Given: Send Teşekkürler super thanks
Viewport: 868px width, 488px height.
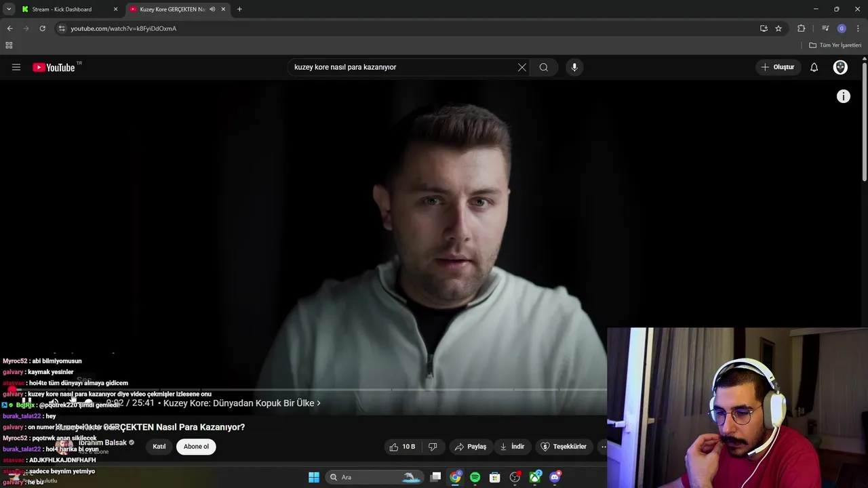Looking at the screenshot, I should (563, 447).
